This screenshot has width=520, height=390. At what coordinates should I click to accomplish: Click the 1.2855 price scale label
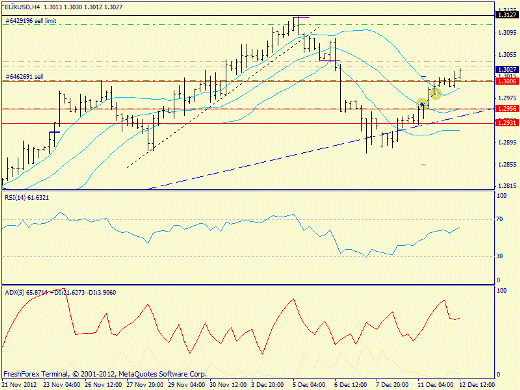507,165
